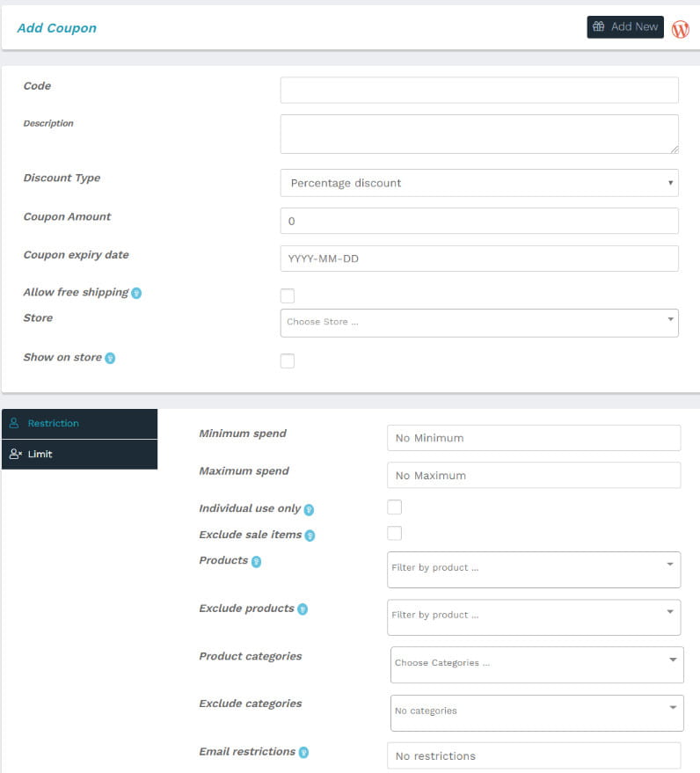Click the WordPress logo icon
Image resolution: width=700 pixels, height=773 pixels.
click(681, 29)
